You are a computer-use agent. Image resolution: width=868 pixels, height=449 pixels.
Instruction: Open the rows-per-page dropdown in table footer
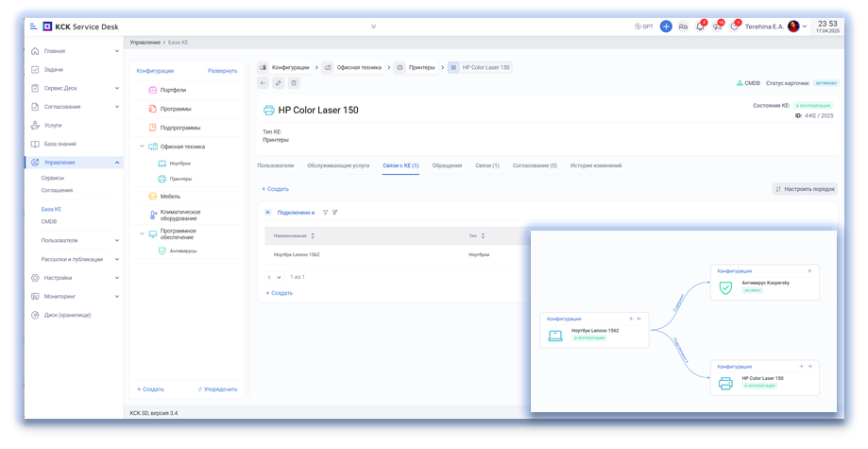click(x=272, y=277)
